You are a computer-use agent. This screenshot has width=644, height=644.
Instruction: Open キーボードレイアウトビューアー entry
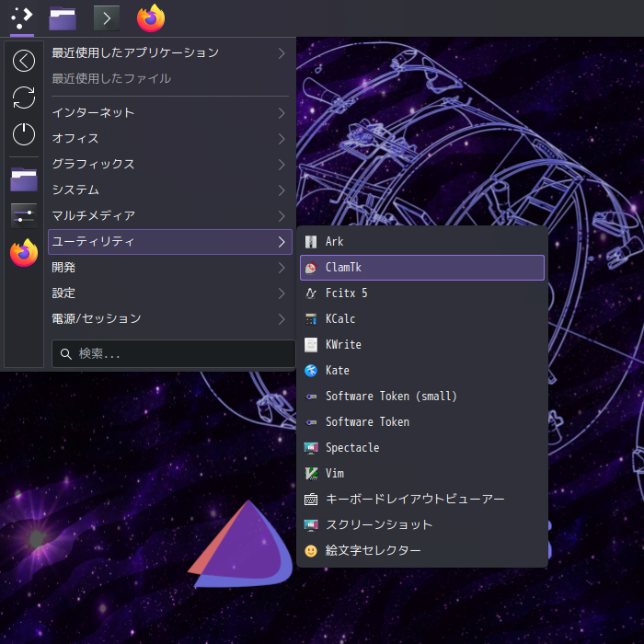[422, 500]
